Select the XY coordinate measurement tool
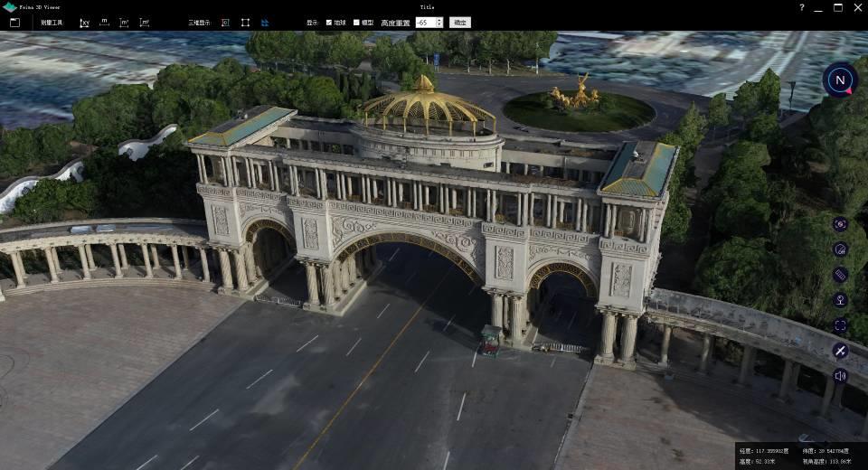Screen dimensions: 868x470 (84, 23)
